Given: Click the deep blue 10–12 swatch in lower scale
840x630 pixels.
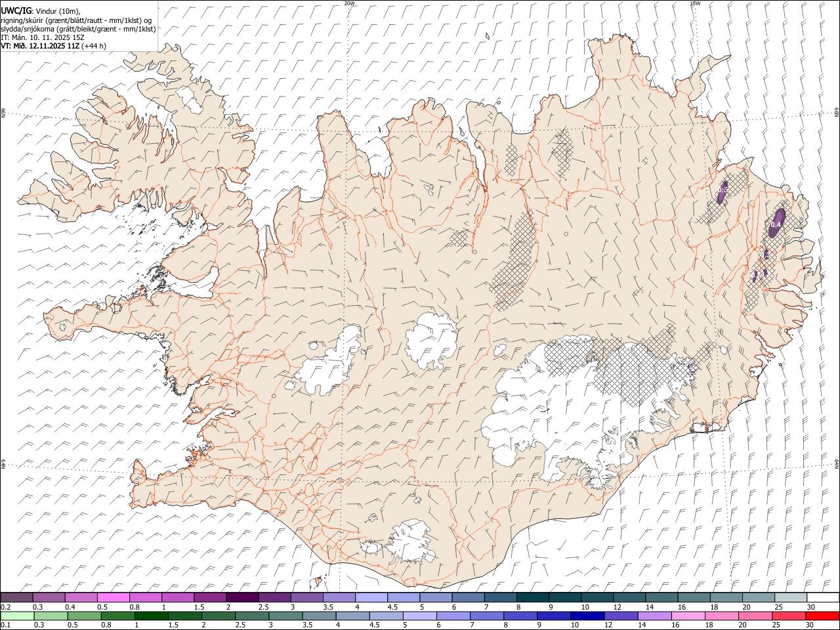Looking at the screenshot, I should click(587, 616).
